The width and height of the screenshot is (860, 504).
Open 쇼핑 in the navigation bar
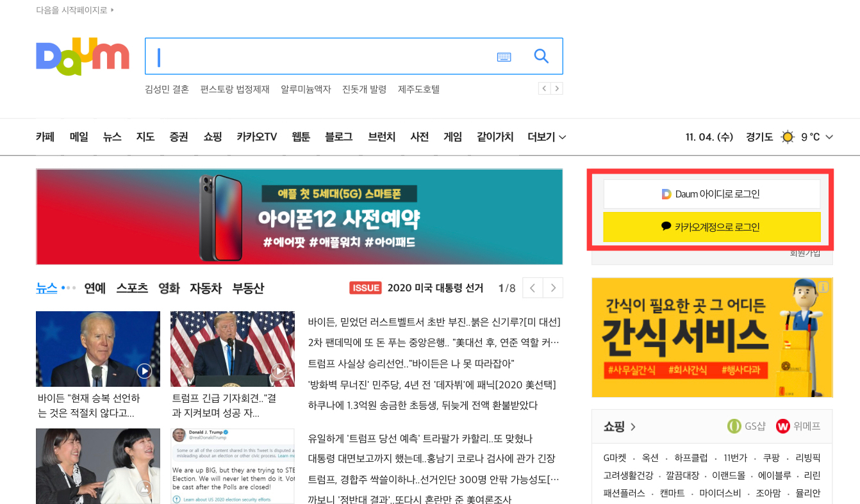213,137
